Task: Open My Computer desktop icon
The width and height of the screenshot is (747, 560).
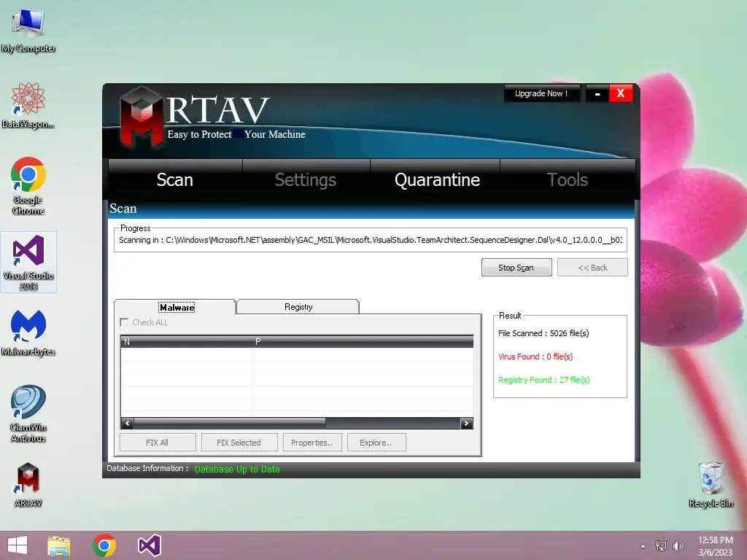Action: pyautogui.click(x=28, y=30)
